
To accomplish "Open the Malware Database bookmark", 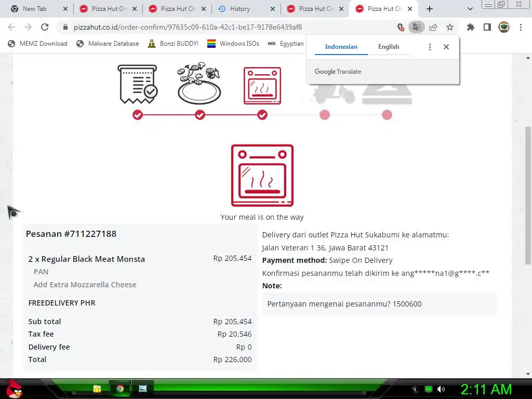I will 108,44.
